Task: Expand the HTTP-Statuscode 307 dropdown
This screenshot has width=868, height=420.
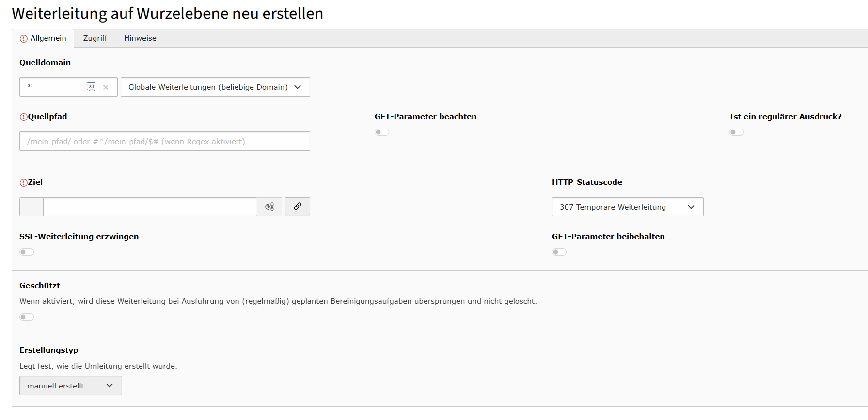Action: pos(627,207)
